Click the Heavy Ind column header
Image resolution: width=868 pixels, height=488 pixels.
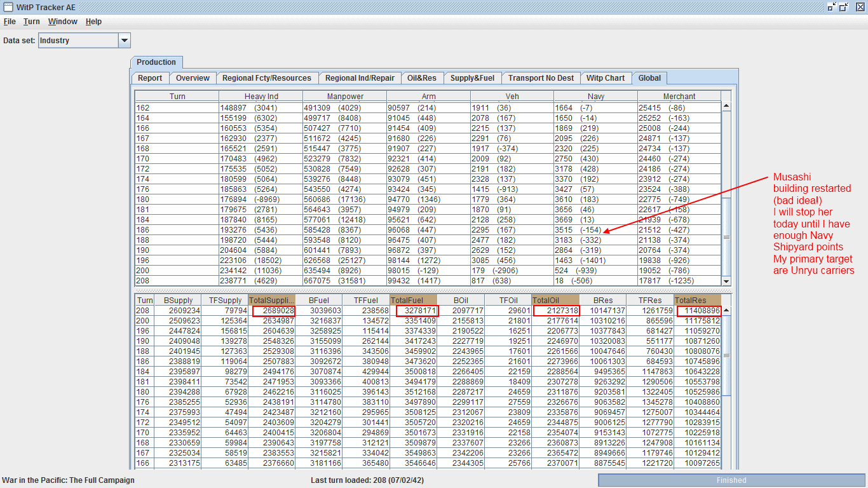(261, 97)
